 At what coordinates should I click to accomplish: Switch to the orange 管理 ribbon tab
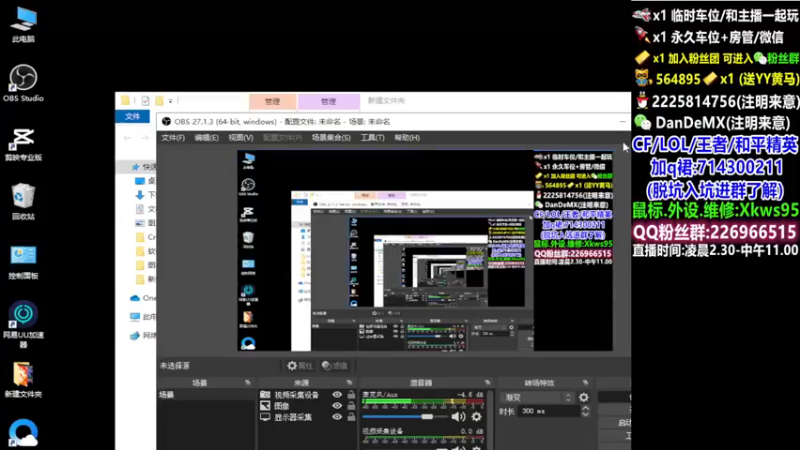point(272,102)
